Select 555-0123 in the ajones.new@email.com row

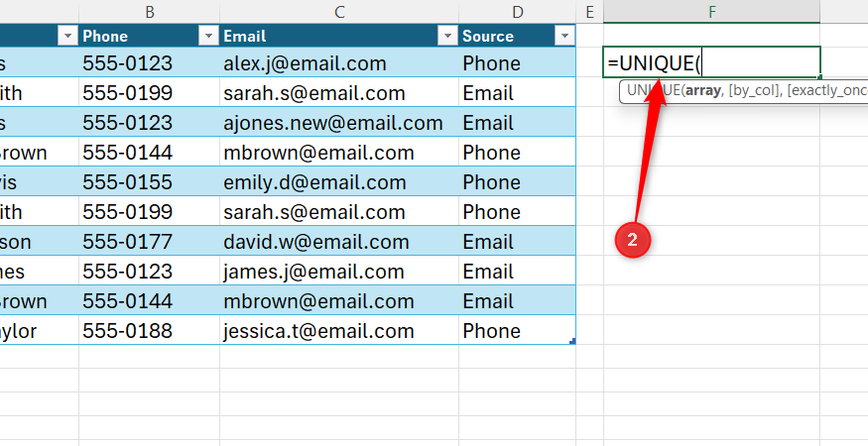click(150, 122)
